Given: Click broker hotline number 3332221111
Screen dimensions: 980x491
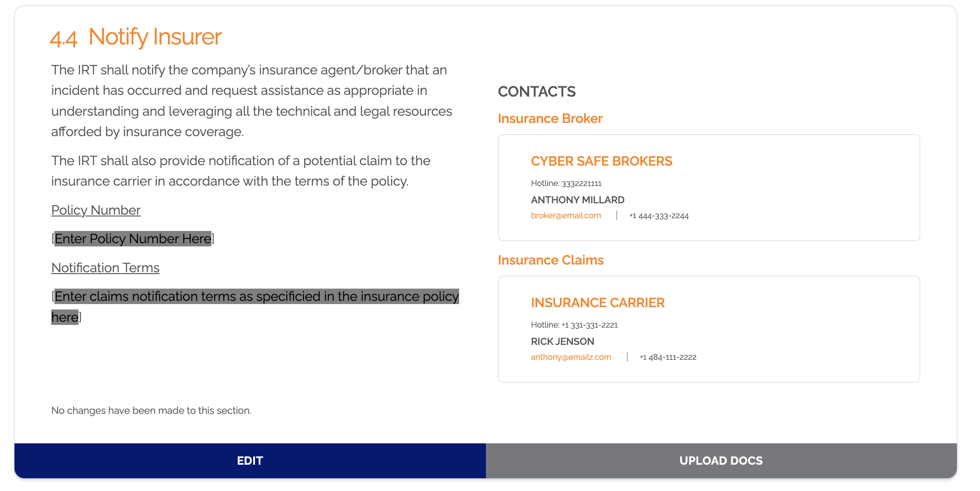Looking at the screenshot, I should tap(582, 183).
